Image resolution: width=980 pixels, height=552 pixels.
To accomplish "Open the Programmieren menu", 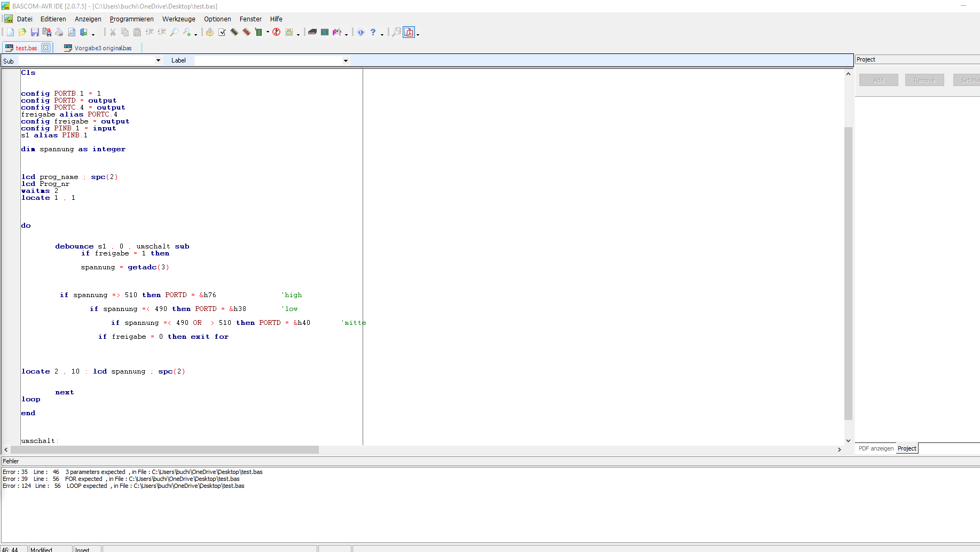I will click(132, 19).
